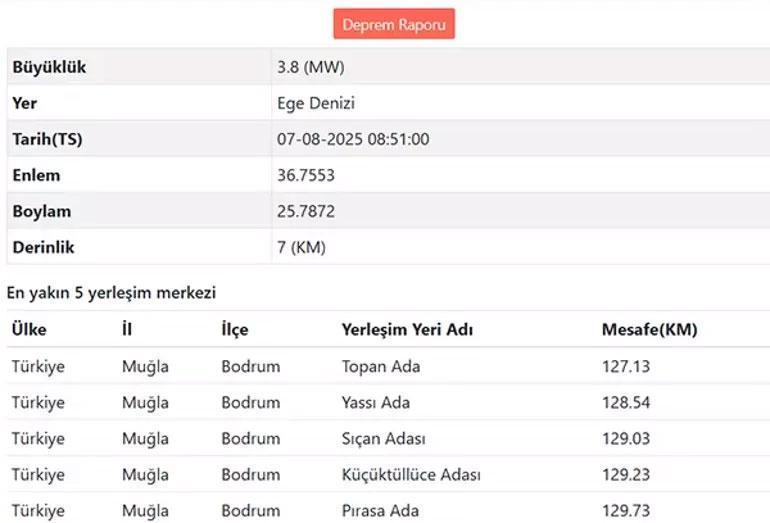Select the Topan Ada settlement name

pyautogui.click(x=381, y=366)
